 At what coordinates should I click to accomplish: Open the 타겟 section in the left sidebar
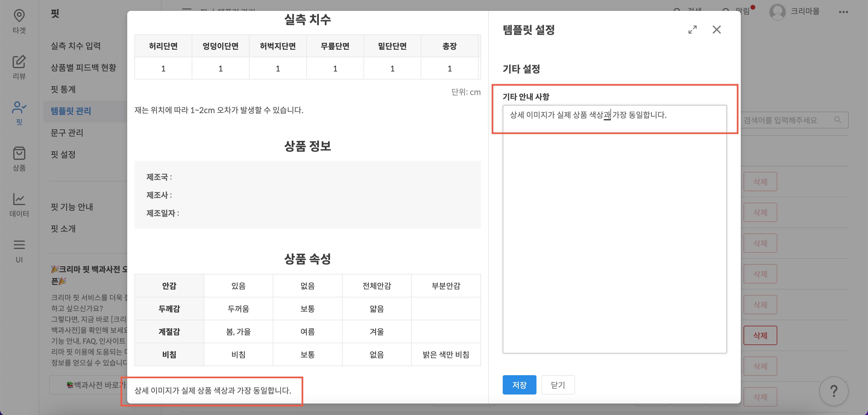click(19, 20)
